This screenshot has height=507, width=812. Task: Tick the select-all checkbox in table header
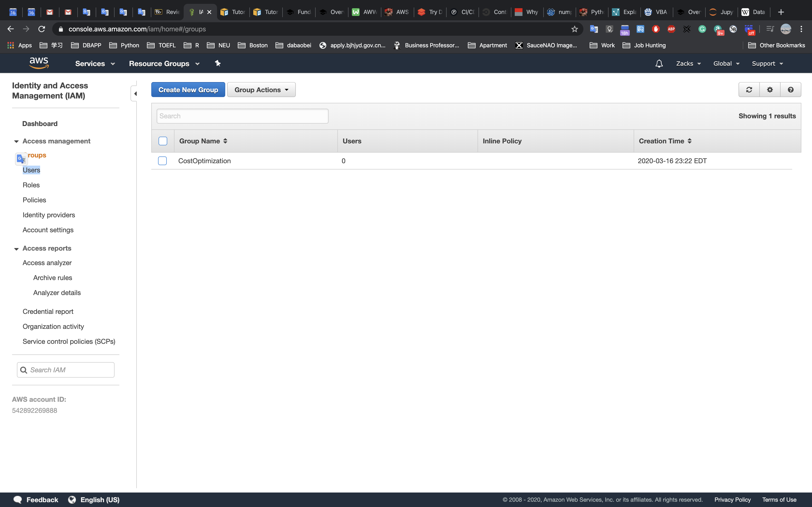[163, 141]
